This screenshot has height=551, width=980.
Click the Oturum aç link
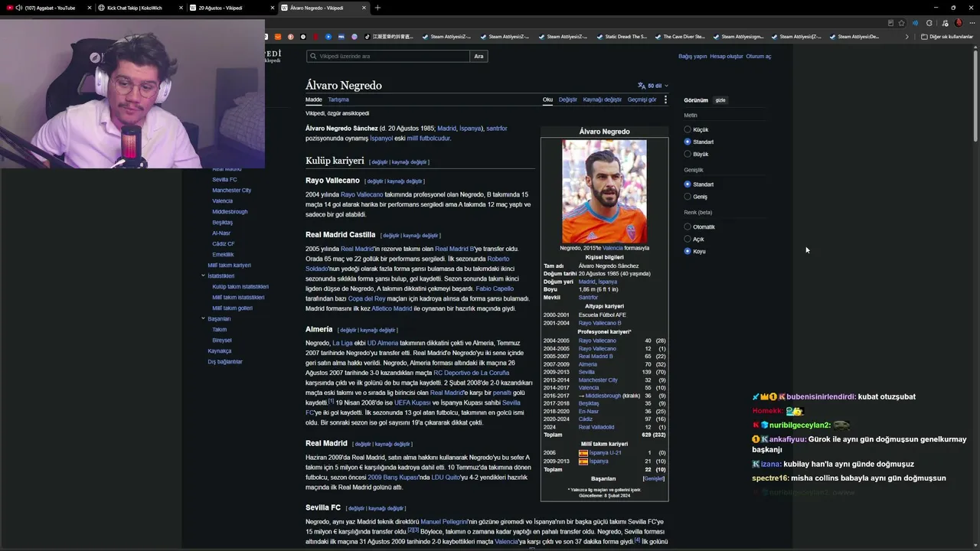[x=759, y=57]
